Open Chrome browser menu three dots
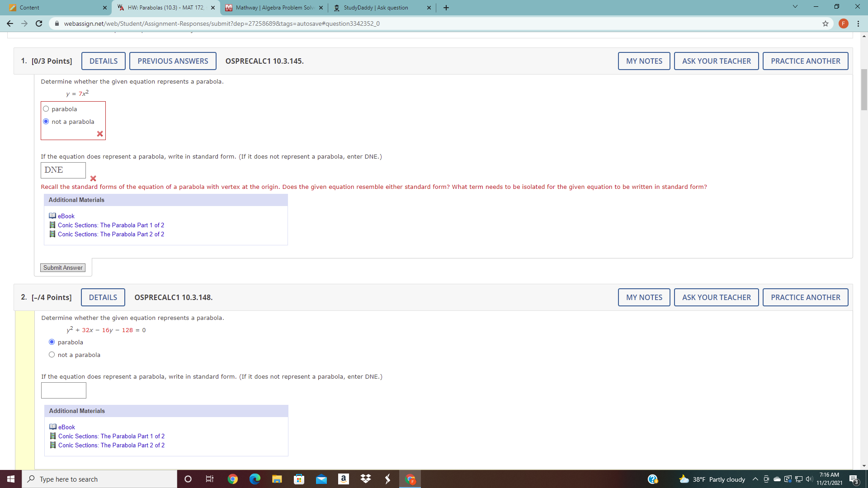Image resolution: width=868 pixels, height=488 pixels. click(x=858, y=23)
